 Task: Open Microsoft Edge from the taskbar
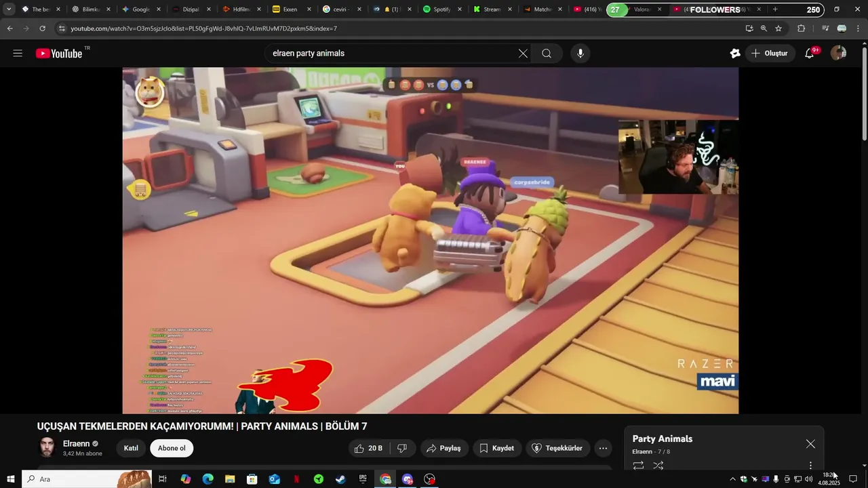[208, 479]
